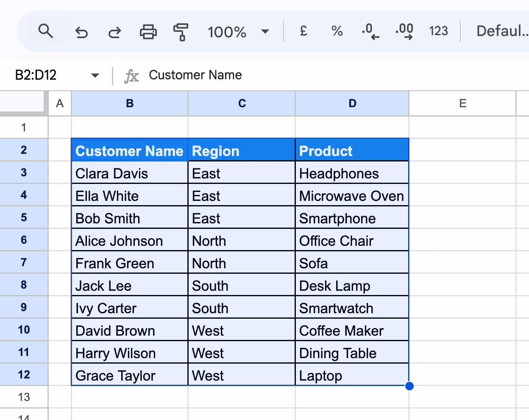This screenshot has height=420, width=529.
Task: Click the fx insert function icon
Action: (131, 75)
